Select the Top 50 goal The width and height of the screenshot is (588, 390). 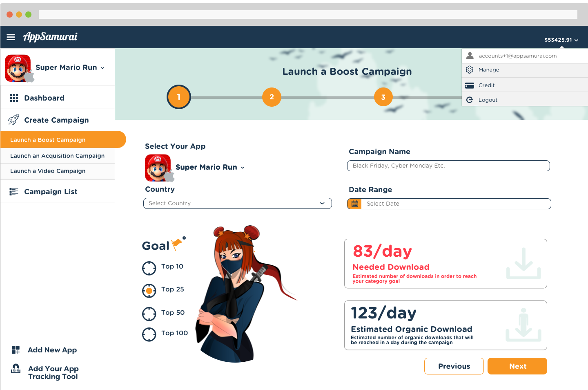149,314
